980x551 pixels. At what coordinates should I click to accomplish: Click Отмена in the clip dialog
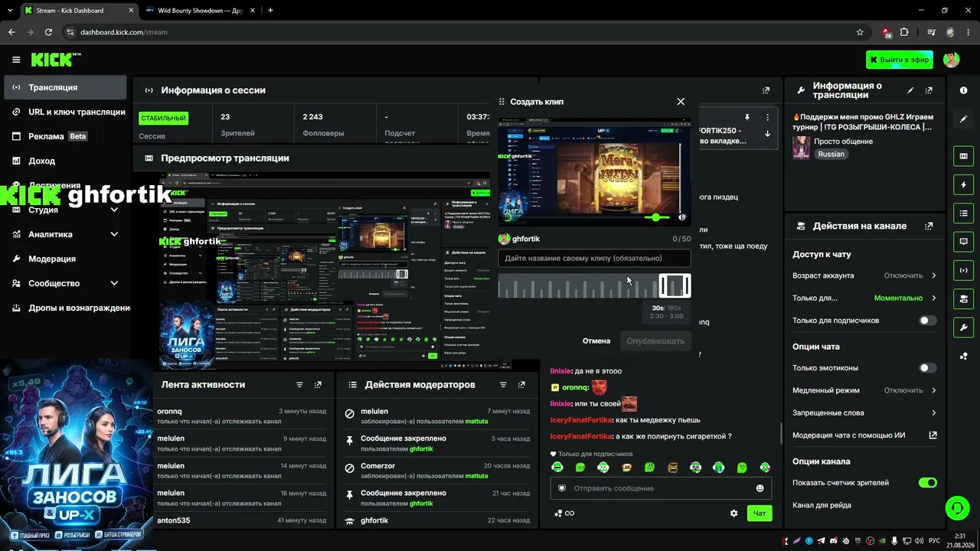coord(596,341)
